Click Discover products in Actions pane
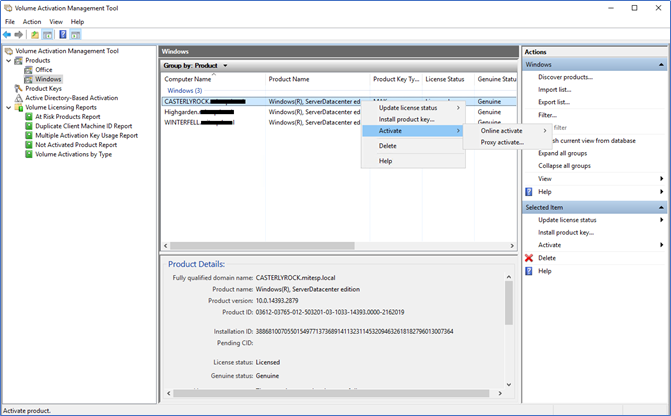Screen dimensions: 671x416 pos(565,77)
